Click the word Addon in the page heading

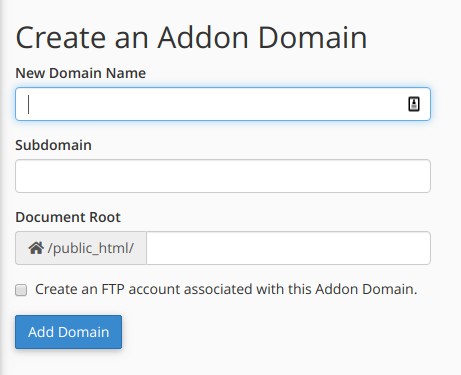203,37
